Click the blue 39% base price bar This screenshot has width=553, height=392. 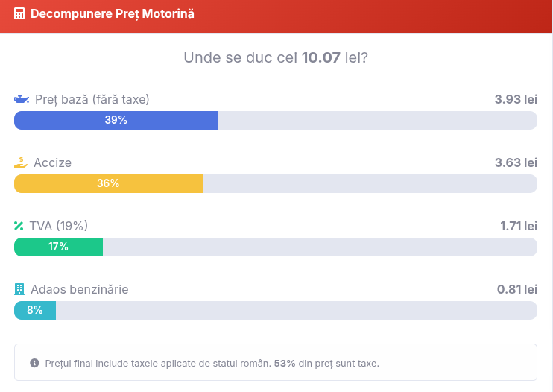coord(116,120)
